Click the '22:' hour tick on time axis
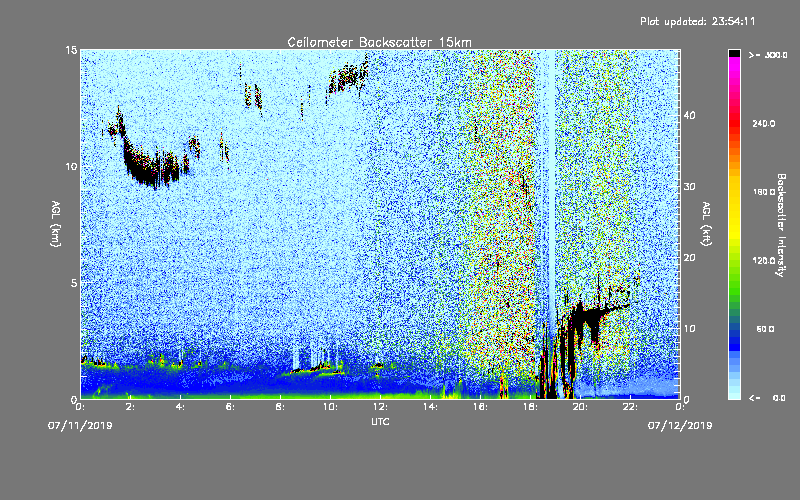The height and width of the screenshot is (500, 800). 630,407
